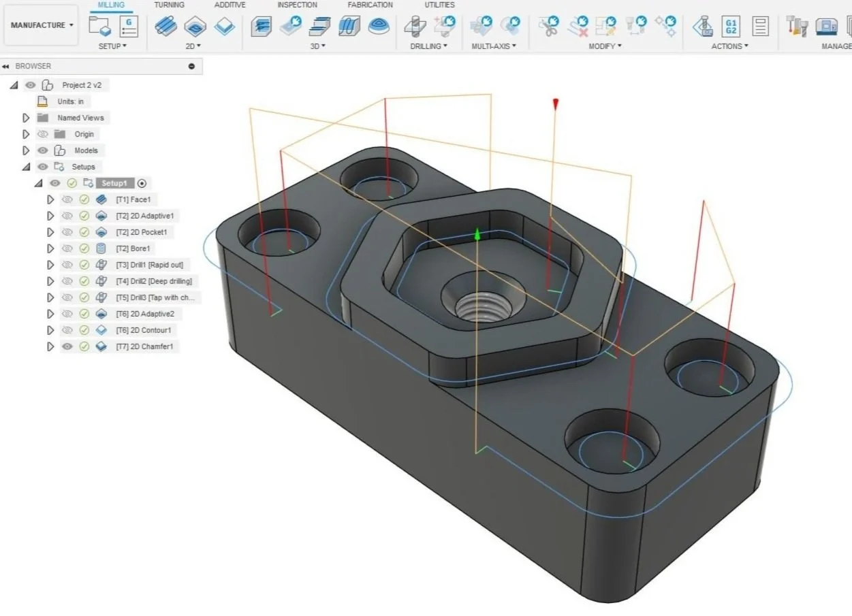Click second Multi-Axis strategy icon
Viewport: 852px width, 616px height.
tap(509, 27)
